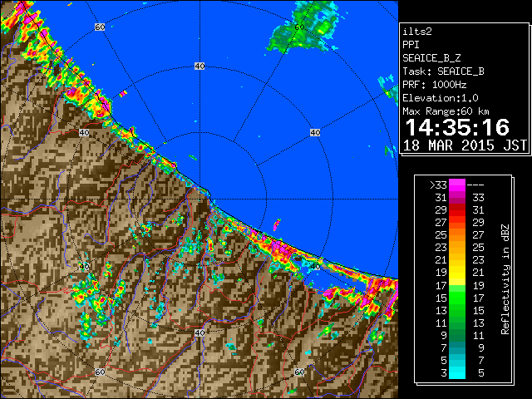This screenshot has height=399, width=532.
Task: Click the 'Max Range:60 km' line
Action: click(446, 111)
